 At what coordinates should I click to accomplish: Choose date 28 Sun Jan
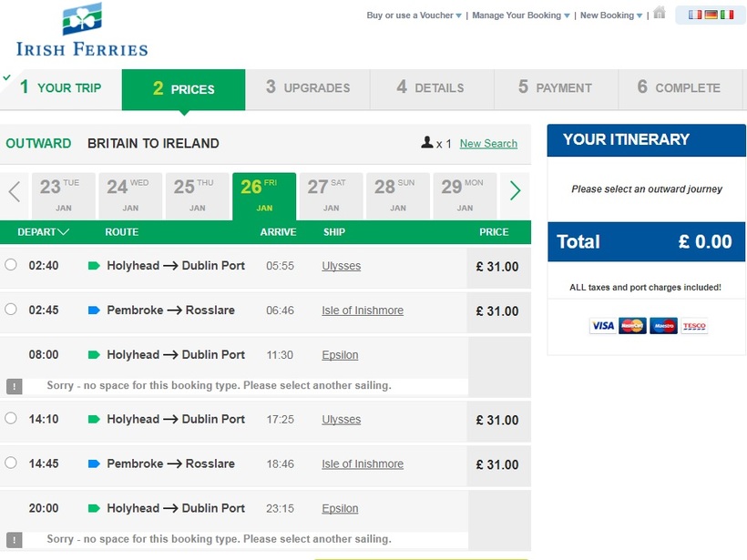tap(398, 196)
